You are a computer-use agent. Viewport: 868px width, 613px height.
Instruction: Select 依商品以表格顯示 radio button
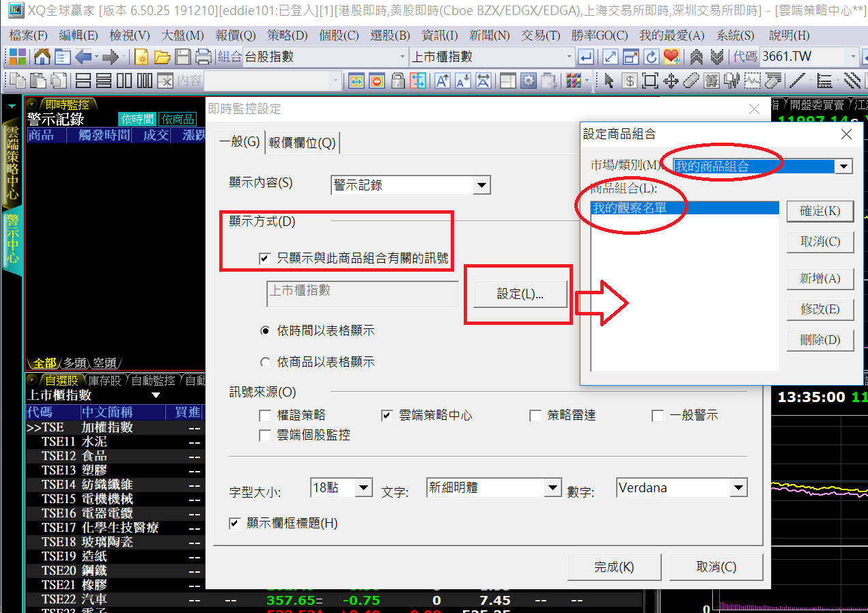click(x=265, y=362)
